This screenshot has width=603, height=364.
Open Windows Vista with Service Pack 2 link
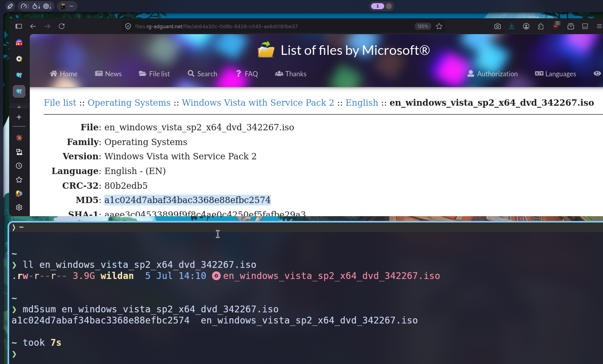click(x=258, y=103)
